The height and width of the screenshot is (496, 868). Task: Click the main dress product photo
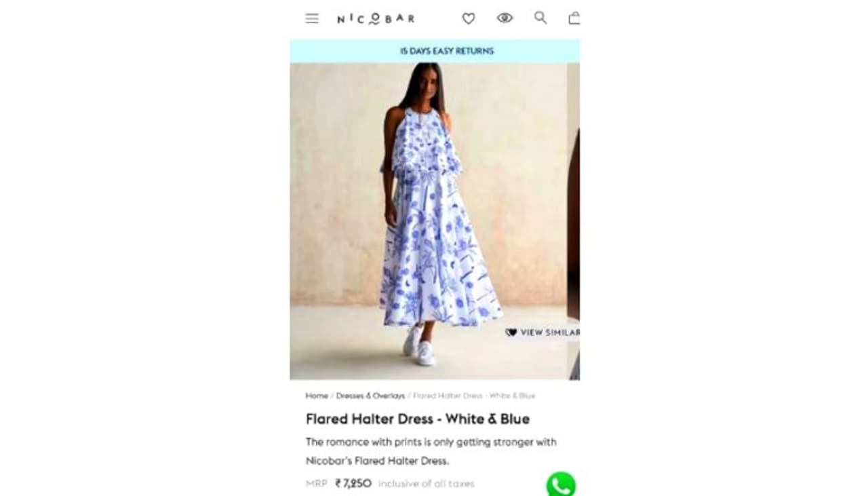coord(428,221)
